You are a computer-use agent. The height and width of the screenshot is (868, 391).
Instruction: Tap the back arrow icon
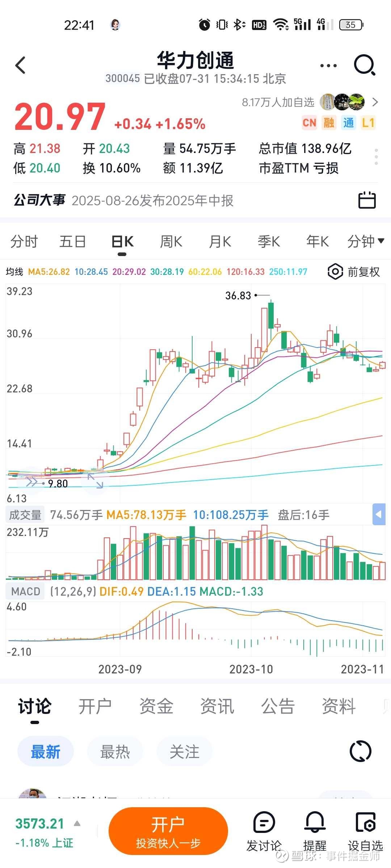tap(21, 65)
